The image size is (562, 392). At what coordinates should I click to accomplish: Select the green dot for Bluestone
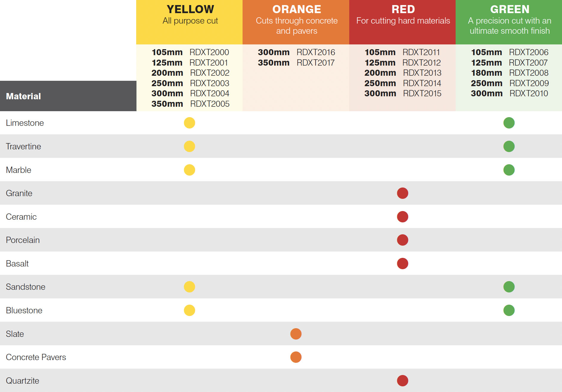[509, 310]
